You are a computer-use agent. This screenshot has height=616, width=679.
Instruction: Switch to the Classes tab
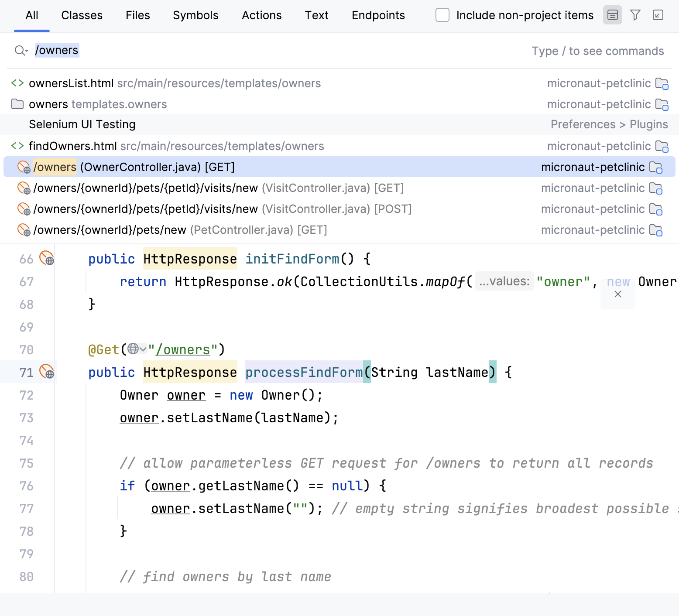[82, 15]
